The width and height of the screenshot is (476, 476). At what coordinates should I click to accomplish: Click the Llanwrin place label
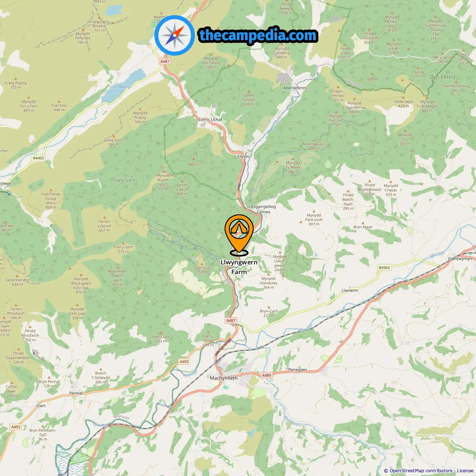tap(350, 290)
